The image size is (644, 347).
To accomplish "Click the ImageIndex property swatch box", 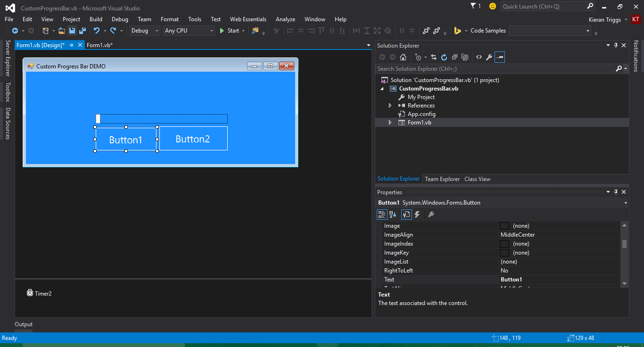I will pos(504,244).
